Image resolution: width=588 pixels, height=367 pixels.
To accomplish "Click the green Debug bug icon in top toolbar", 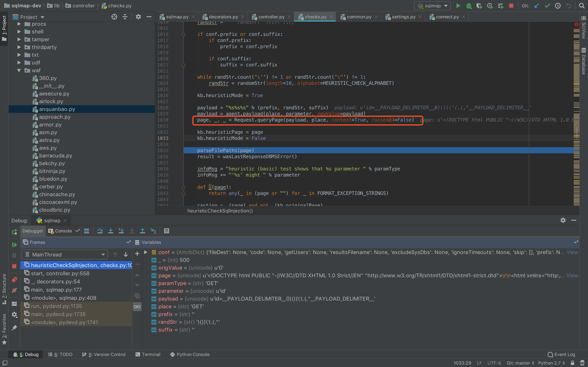I will coord(469,6).
